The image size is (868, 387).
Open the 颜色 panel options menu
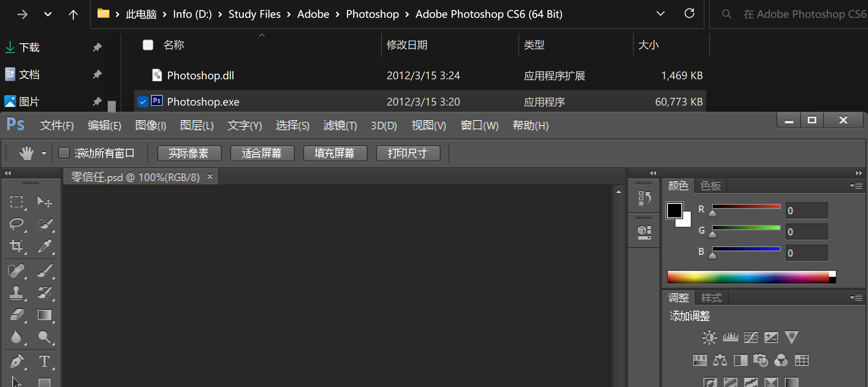point(856,186)
